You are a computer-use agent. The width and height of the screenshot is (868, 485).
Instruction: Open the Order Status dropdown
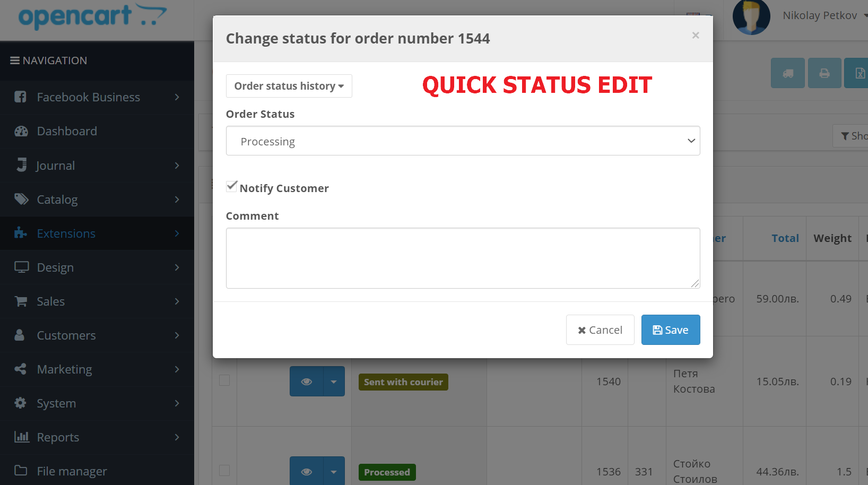tap(463, 141)
